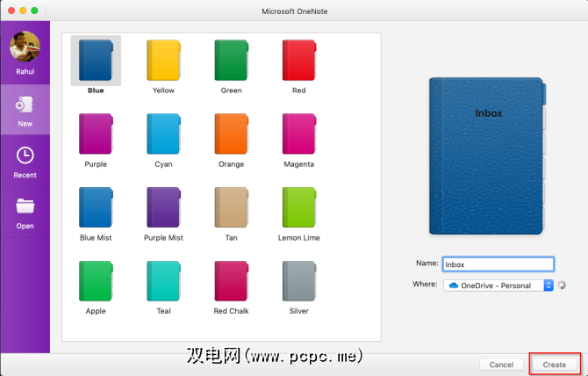Go to the Open notebook tab

click(25, 213)
